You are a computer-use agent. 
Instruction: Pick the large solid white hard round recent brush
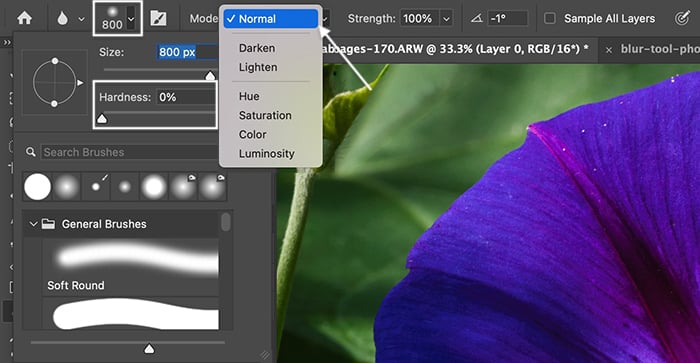tap(38, 187)
